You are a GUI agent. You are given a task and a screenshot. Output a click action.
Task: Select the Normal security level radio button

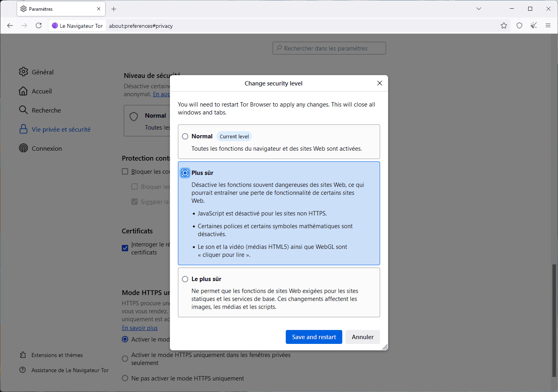coord(185,136)
